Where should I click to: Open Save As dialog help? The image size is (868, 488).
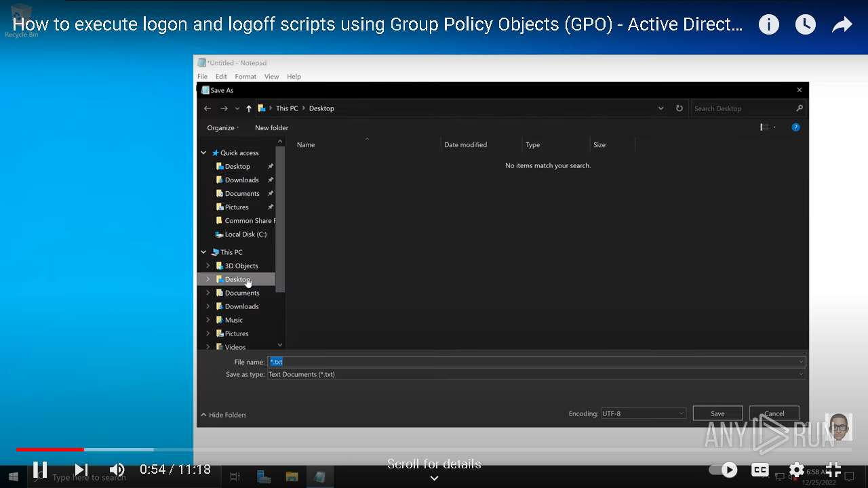tap(795, 127)
